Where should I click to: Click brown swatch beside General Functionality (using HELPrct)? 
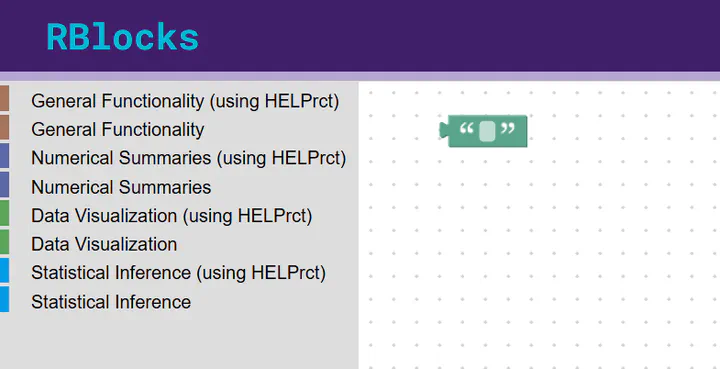4,98
